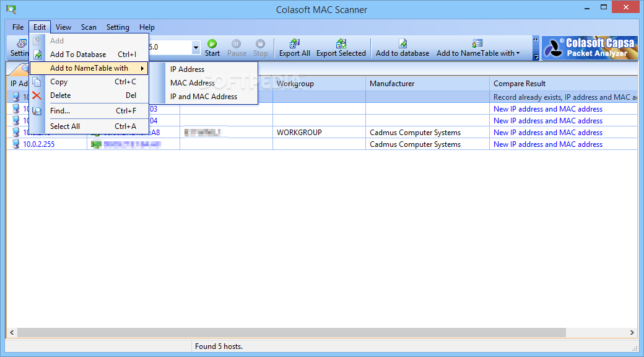Select MAC Address submenu option
644x357 pixels.
204,83
